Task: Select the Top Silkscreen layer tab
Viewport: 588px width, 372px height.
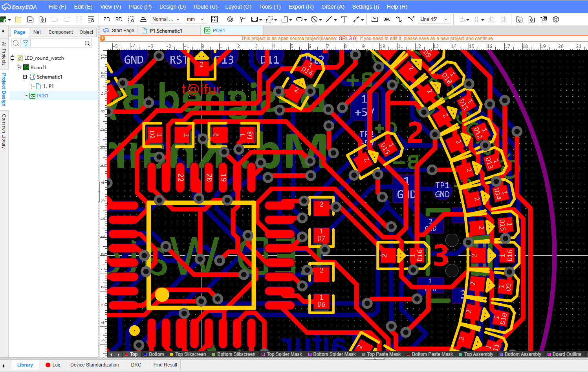Action: coord(188,354)
